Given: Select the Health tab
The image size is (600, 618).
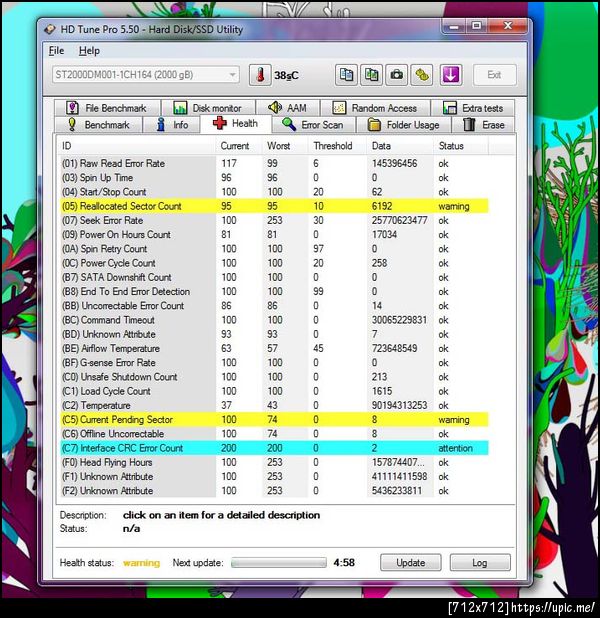Looking at the screenshot, I should (236, 124).
